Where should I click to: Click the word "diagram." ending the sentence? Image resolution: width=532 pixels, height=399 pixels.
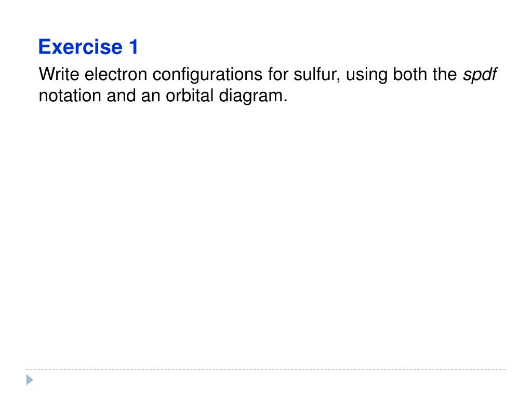[x=253, y=96]
